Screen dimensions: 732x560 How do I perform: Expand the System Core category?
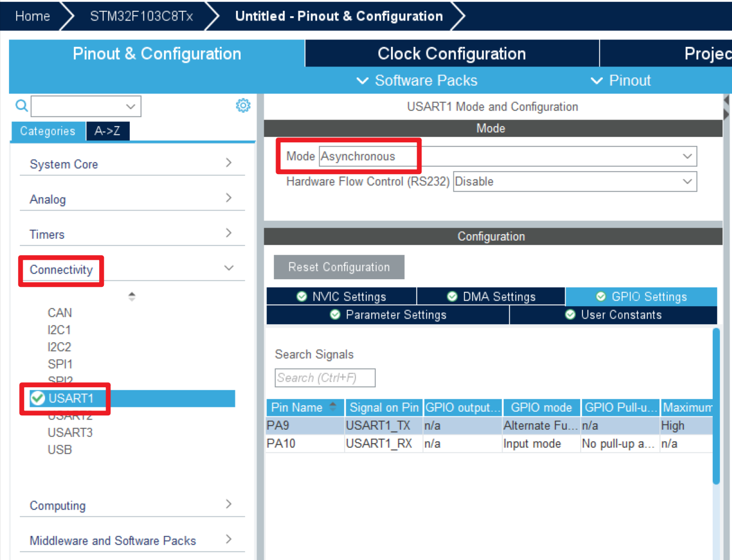[x=131, y=164]
